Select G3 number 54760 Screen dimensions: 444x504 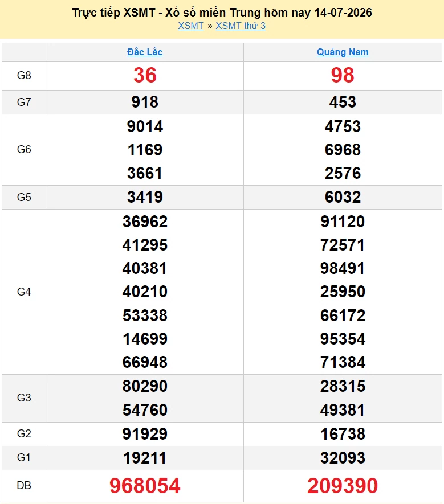[x=145, y=410]
